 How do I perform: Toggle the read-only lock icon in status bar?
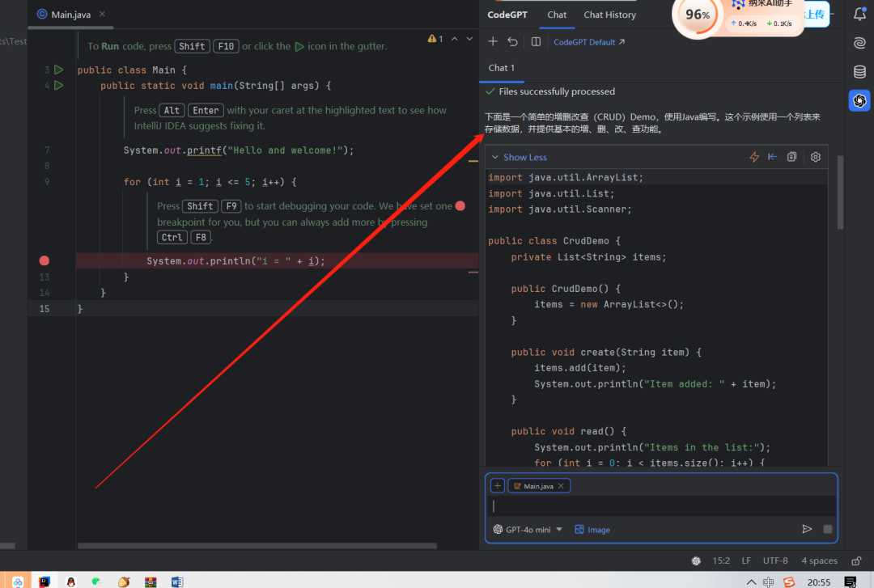click(x=857, y=561)
